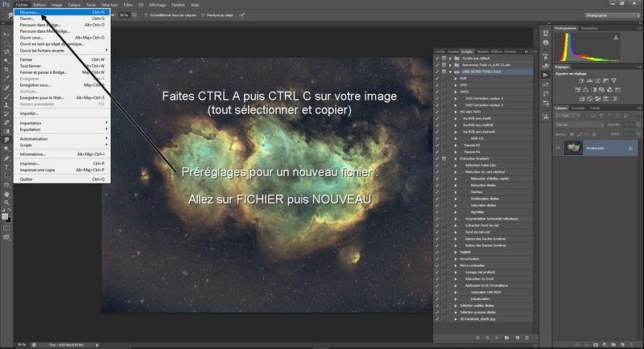Click the histogram graph display

coord(587,47)
